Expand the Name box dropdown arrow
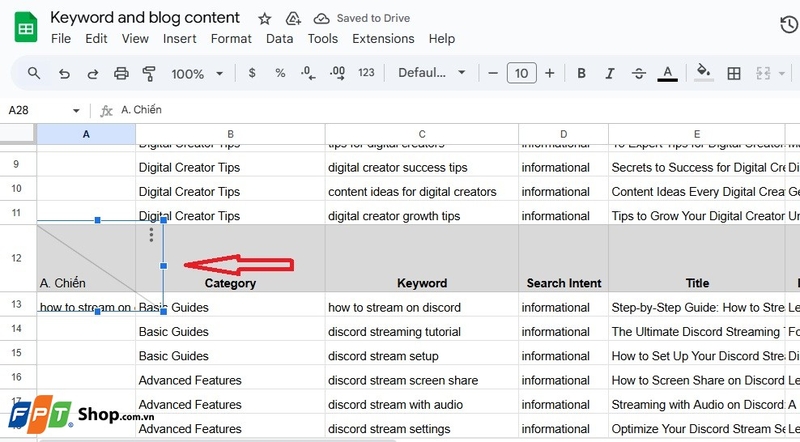800x442 pixels. point(76,111)
